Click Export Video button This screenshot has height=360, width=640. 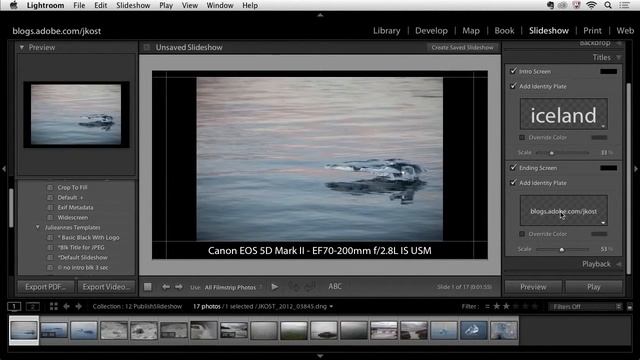pos(106,287)
